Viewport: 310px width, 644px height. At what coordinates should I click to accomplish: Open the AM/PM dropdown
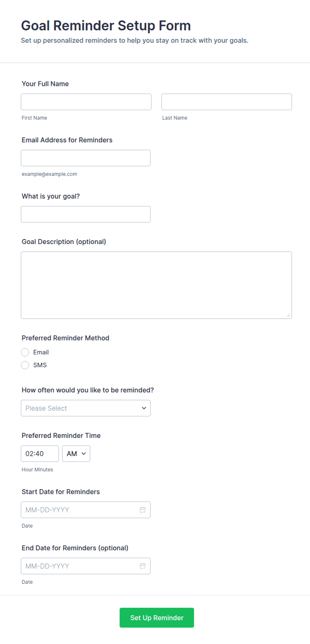pyautogui.click(x=76, y=454)
